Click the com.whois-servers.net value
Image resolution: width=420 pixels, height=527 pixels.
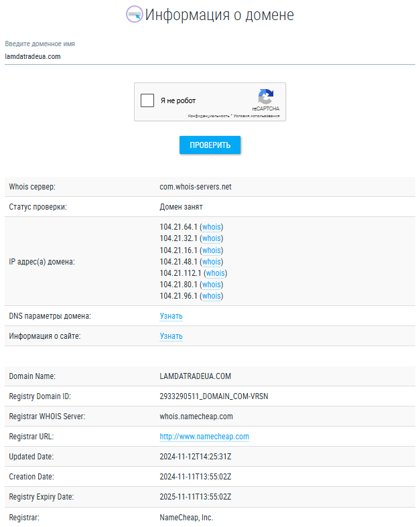coord(196,187)
